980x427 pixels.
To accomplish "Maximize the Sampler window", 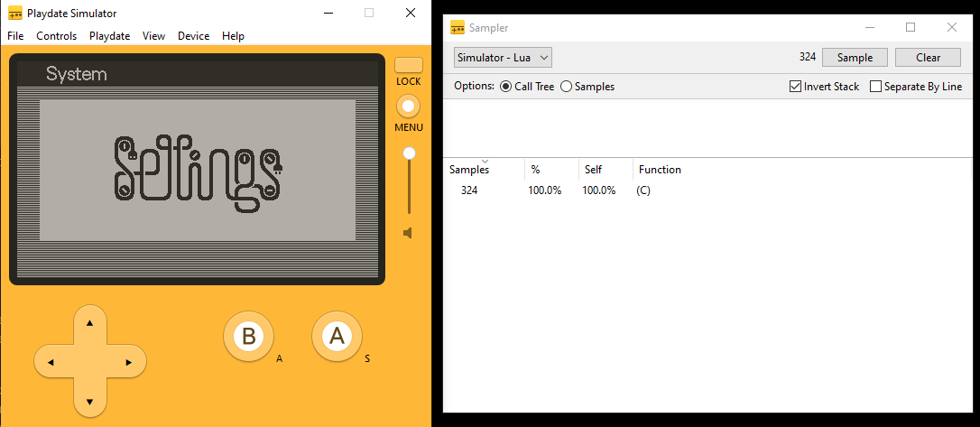I will pos(911,27).
